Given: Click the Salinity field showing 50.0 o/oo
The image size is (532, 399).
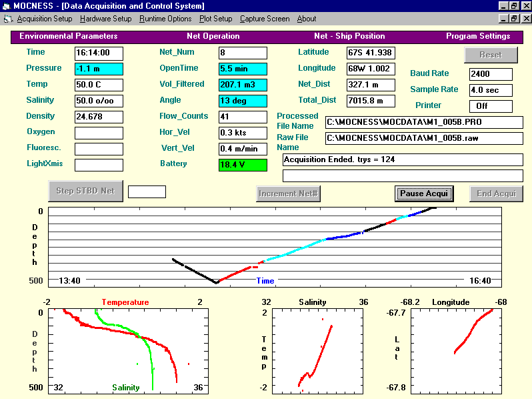Looking at the screenshot, I should pyautogui.click(x=99, y=101).
